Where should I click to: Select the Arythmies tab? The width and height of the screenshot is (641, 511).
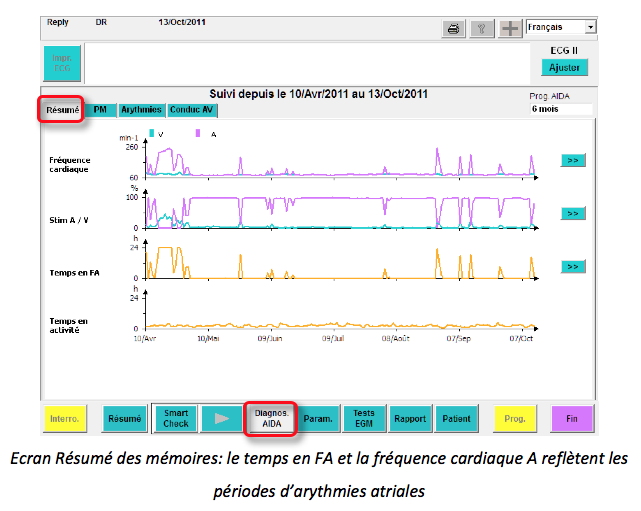click(141, 110)
